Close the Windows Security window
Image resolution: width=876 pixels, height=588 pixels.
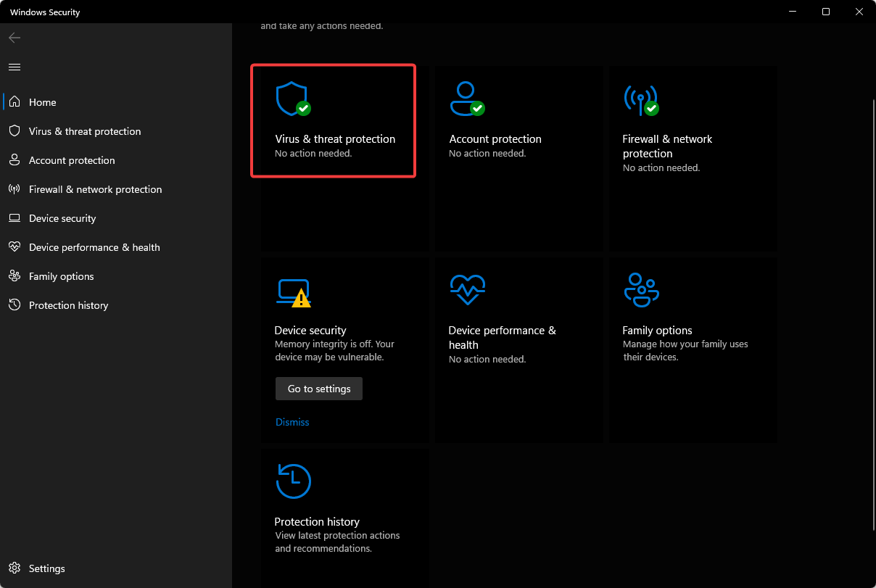[859, 12]
